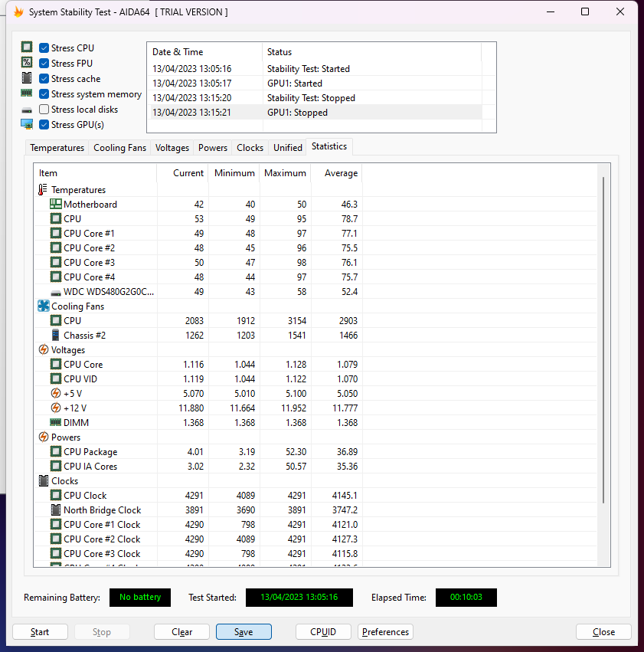Maximize the AIDA64 window
This screenshot has width=644, height=652.
585,11
